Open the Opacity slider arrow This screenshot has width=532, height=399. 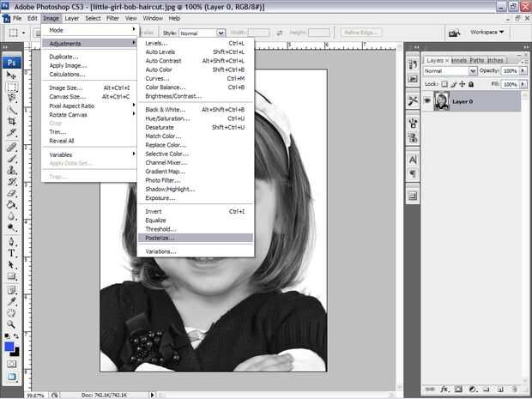pos(523,70)
